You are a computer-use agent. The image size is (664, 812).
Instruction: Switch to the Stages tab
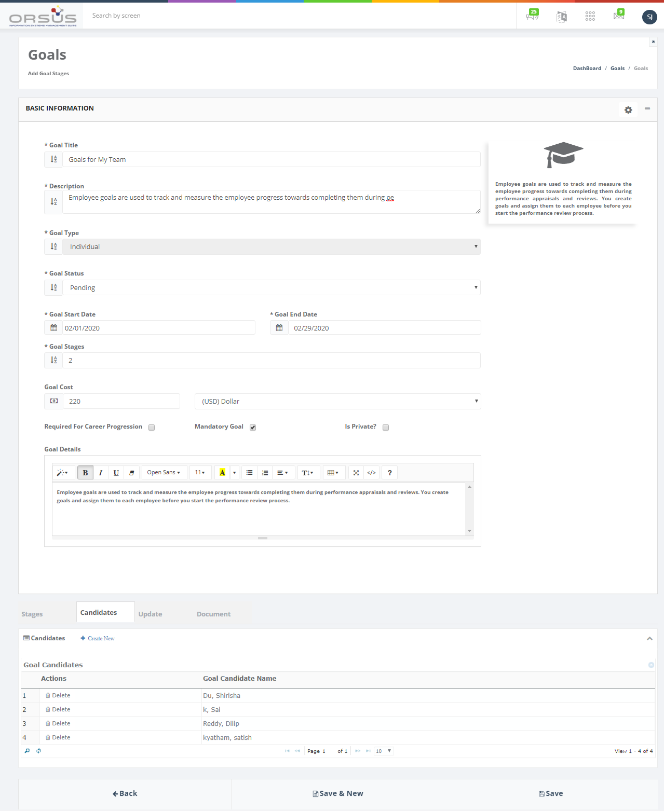tap(32, 614)
